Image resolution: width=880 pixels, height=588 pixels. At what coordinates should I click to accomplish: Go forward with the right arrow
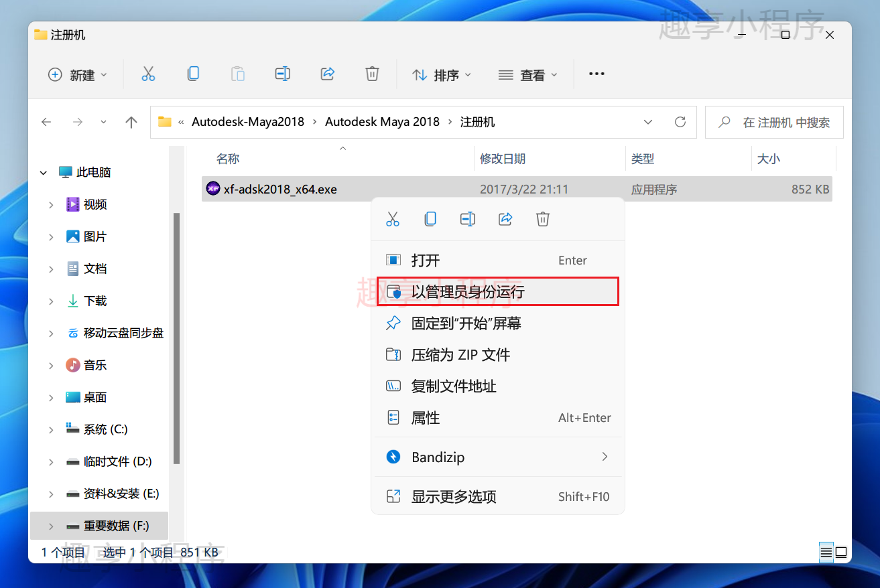click(x=78, y=122)
